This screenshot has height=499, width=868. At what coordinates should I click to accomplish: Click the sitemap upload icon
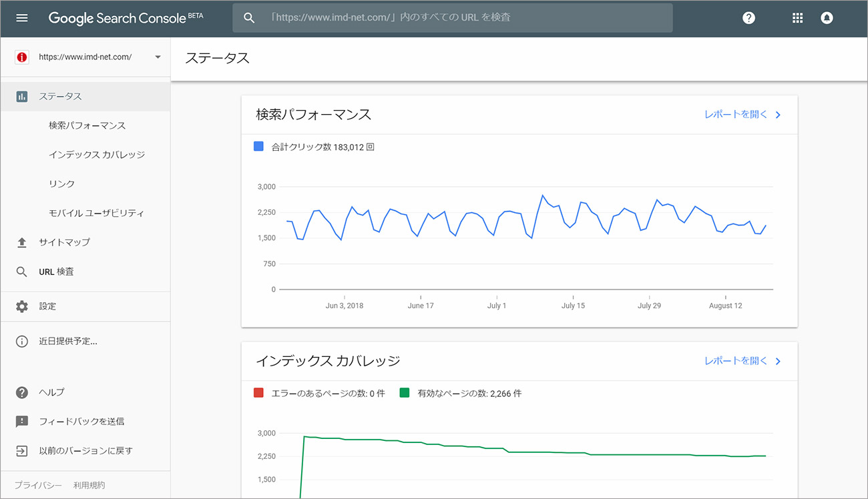[x=22, y=243]
